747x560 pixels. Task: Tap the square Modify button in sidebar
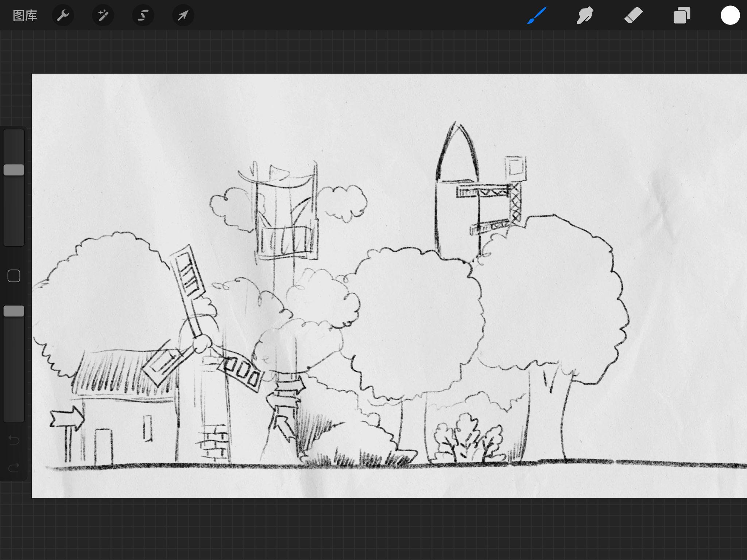14,276
